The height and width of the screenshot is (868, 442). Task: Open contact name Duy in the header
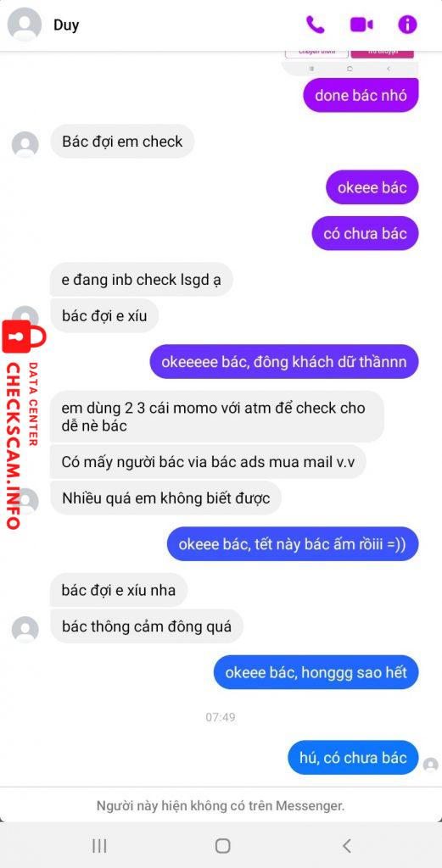coord(66,25)
